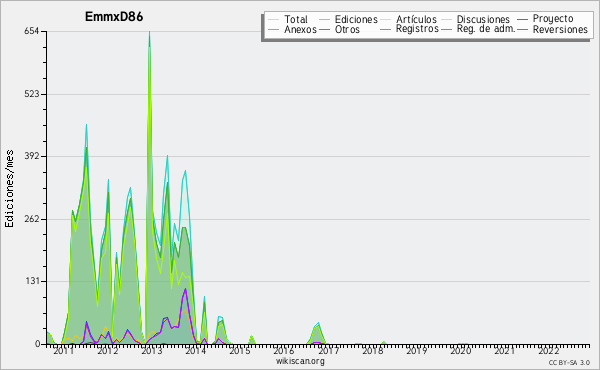Click the purple Otros color line swatch
Viewport: 600px width, 370px height.
point(324,29)
